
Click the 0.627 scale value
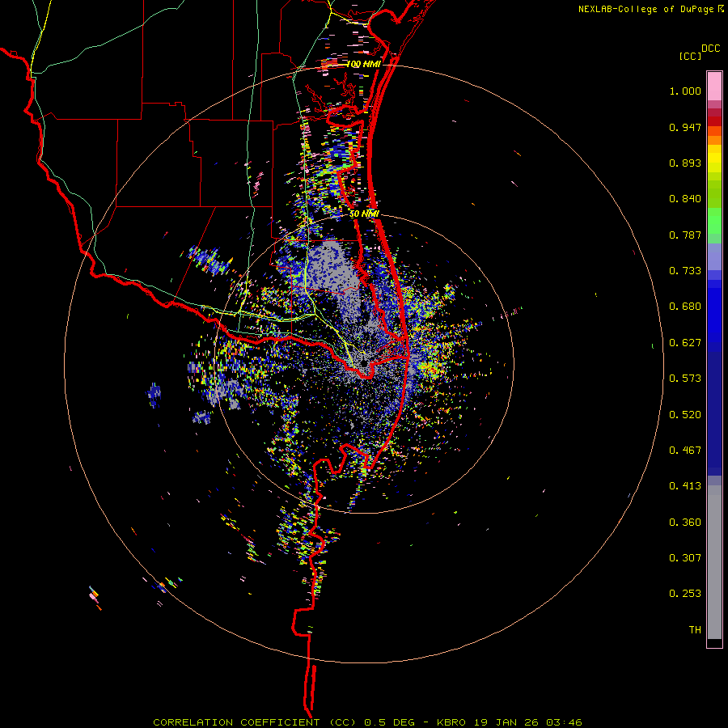[685, 343]
